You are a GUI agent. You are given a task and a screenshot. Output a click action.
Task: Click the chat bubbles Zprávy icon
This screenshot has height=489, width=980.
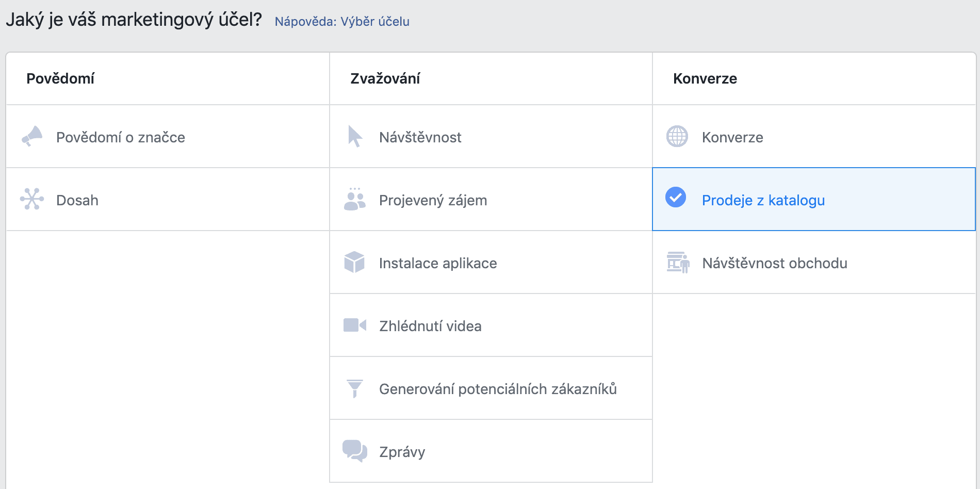pos(355,451)
